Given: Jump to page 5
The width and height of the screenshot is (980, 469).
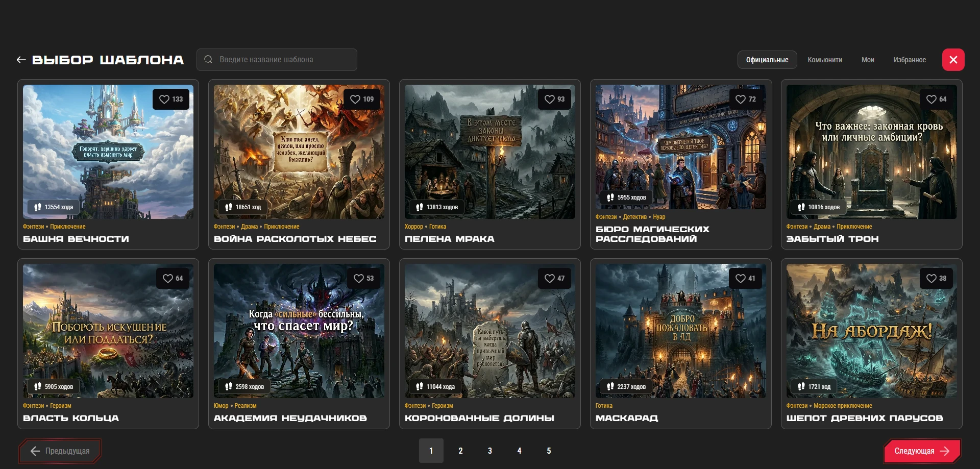Looking at the screenshot, I should tap(549, 451).
